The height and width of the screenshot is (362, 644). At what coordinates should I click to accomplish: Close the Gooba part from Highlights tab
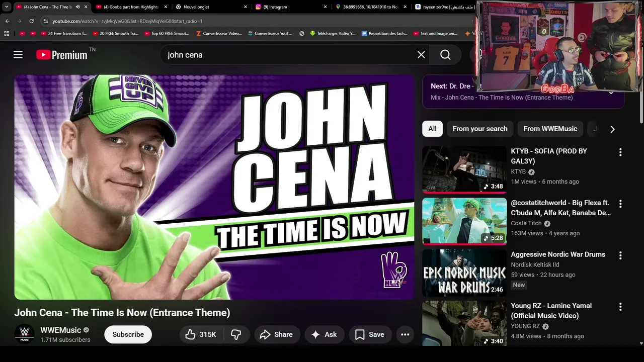click(166, 7)
